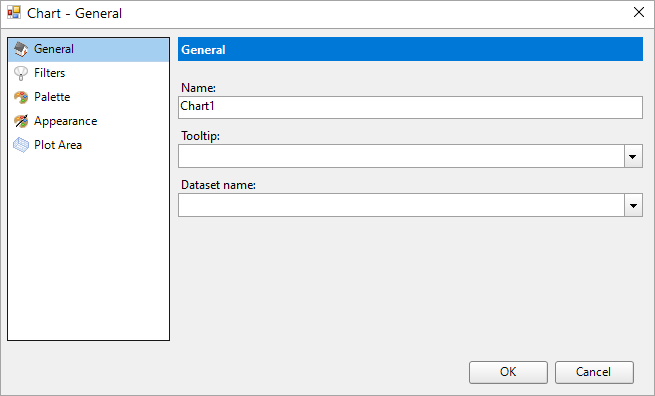Dismiss the dialog with Cancel
The height and width of the screenshot is (396, 655).
coord(594,372)
